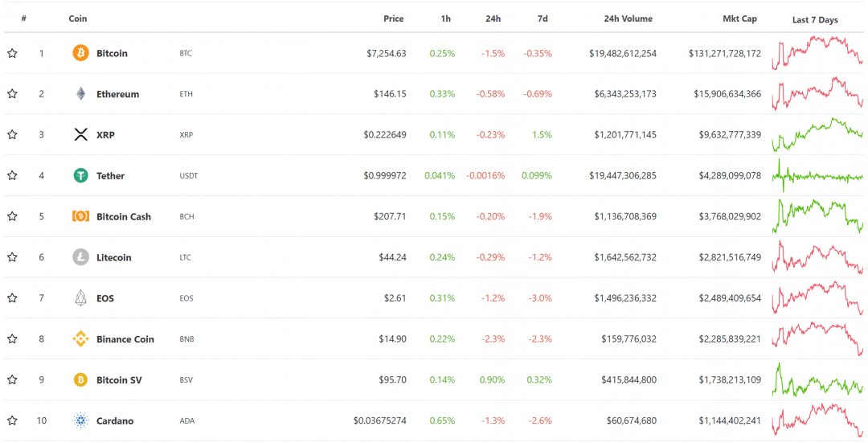The width and height of the screenshot is (868, 443).
Task: Open Bitcoin's 7-day sparkline chart
Action: [817, 53]
